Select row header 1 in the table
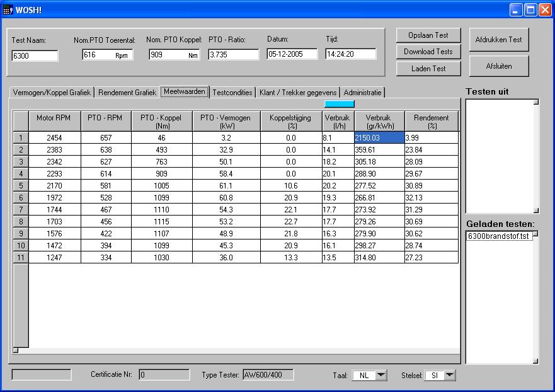Image resolution: width=555 pixels, height=392 pixels. [21, 138]
